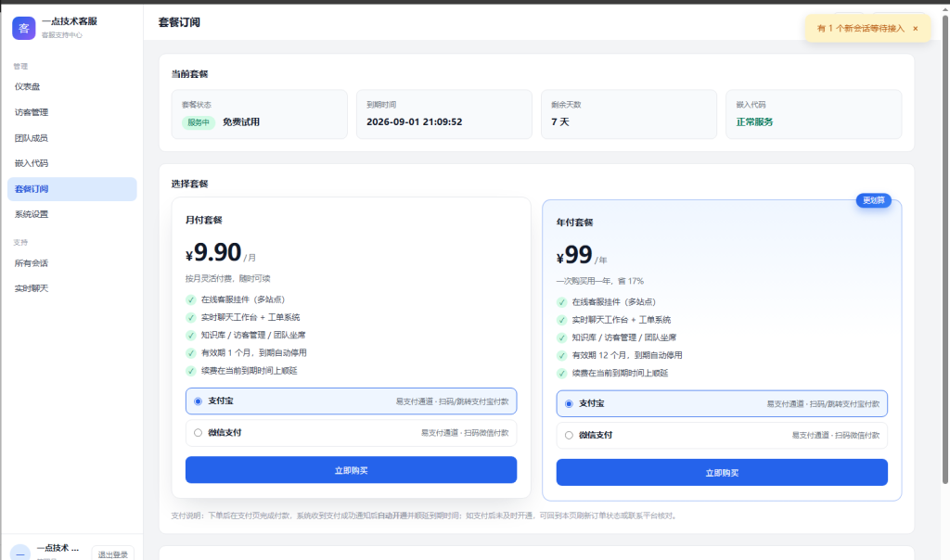The height and width of the screenshot is (560, 950).
Task: Click check icon beside yearly 实时聊天工作台
Action: (561, 320)
